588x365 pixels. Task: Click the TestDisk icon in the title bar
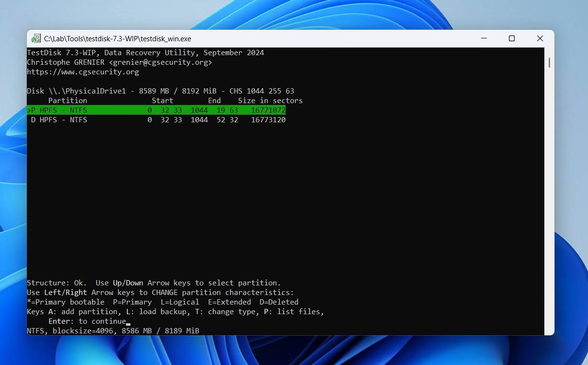[36, 39]
